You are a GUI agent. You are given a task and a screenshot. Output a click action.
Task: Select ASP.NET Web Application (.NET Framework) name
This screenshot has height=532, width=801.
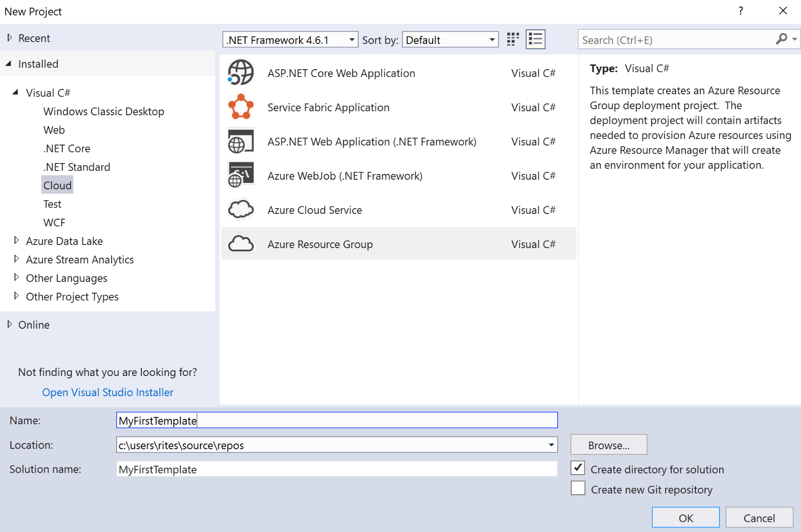pos(372,142)
